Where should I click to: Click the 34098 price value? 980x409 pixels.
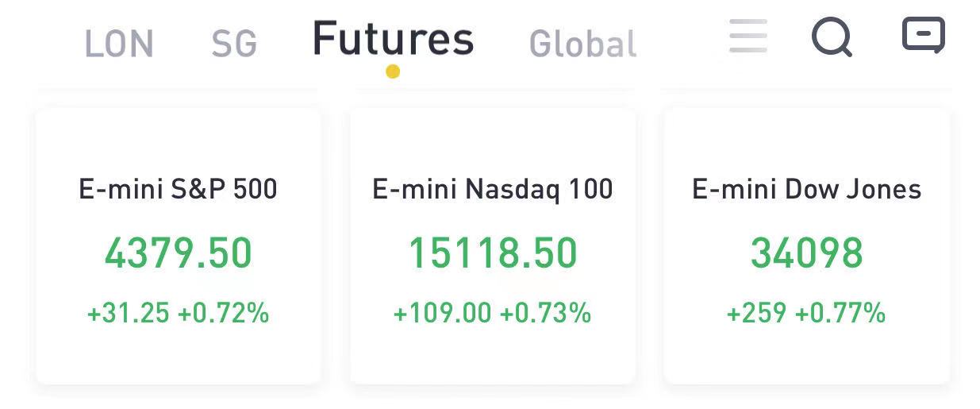click(807, 253)
